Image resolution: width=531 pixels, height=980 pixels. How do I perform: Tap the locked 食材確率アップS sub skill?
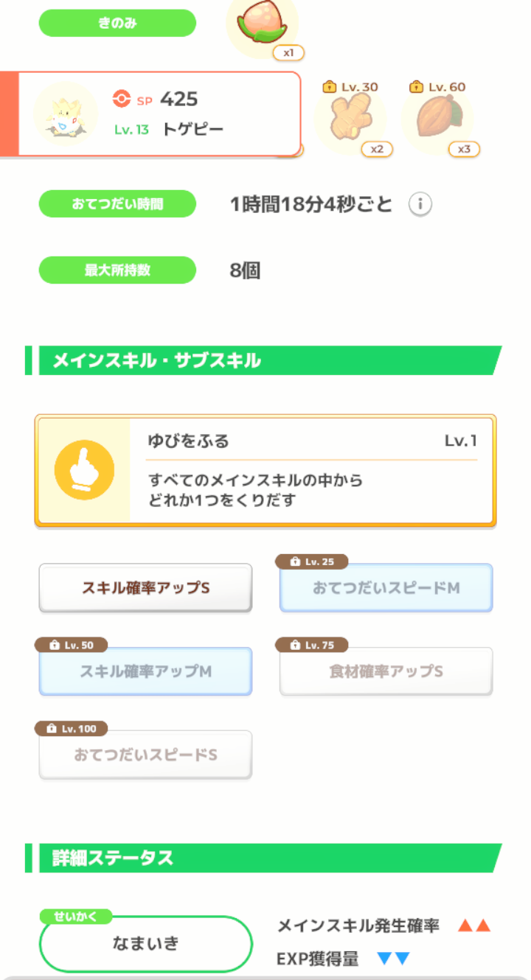(x=386, y=671)
